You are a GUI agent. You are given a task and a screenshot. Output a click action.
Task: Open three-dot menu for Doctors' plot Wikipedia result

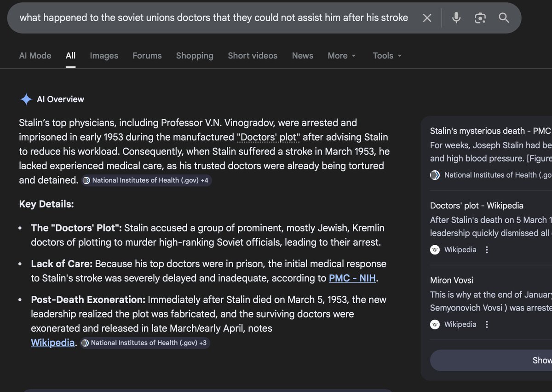pyautogui.click(x=487, y=250)
